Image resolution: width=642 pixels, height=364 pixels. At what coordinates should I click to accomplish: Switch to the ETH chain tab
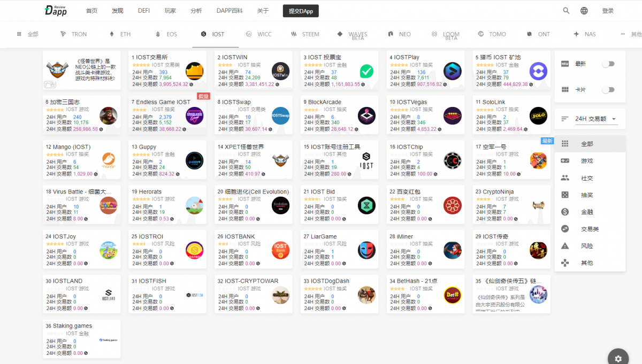click(x=120, y=34)
